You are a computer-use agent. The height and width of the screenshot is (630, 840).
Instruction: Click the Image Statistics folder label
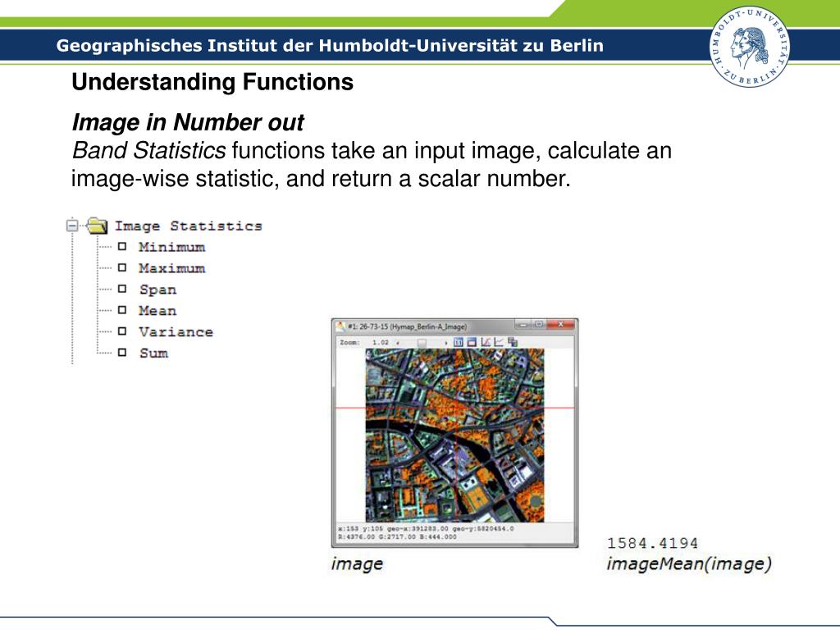tap(188, 226)
